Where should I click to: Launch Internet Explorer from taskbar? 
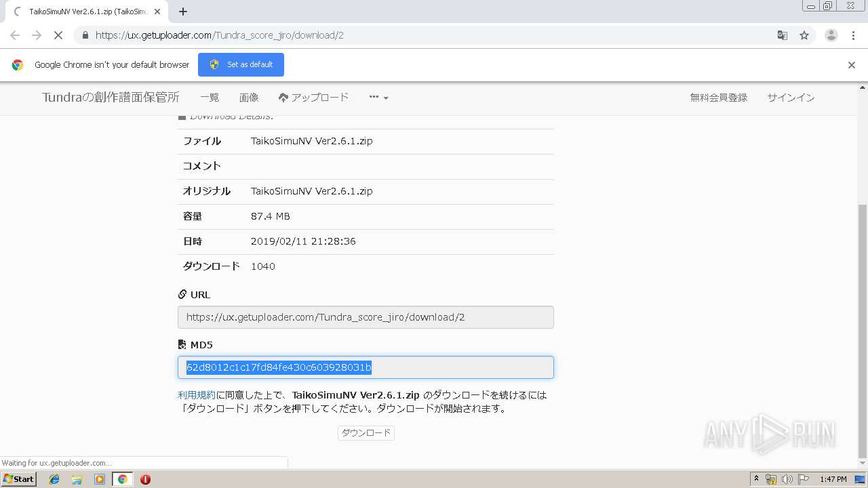click(x=54, y=479)
